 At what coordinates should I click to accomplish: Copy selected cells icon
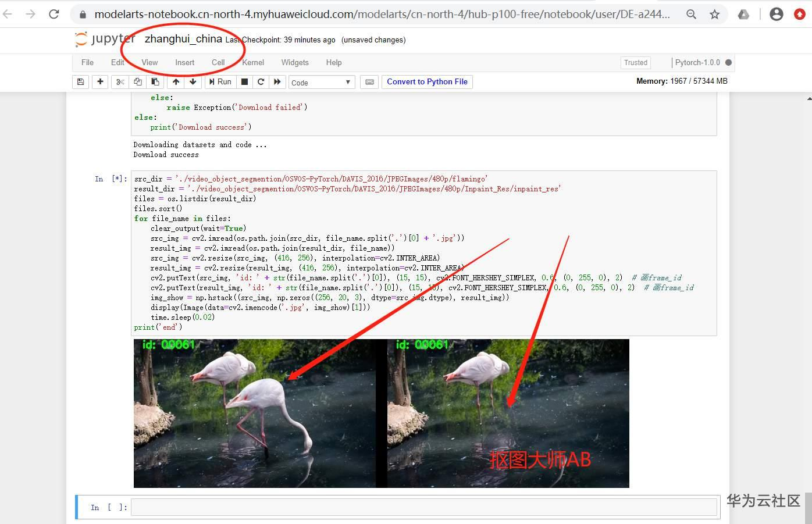pyautogui.click(x=138, y=82)
